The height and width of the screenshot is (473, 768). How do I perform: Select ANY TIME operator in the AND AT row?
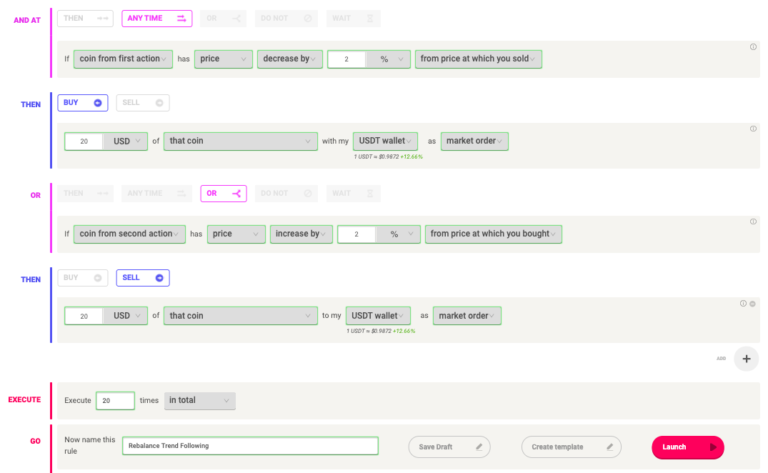[x=157, y=19]
